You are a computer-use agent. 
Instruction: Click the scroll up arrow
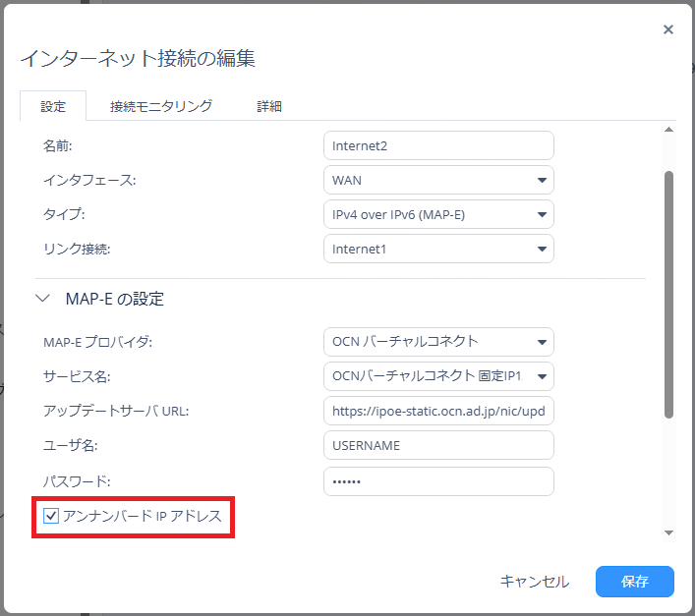669,130
